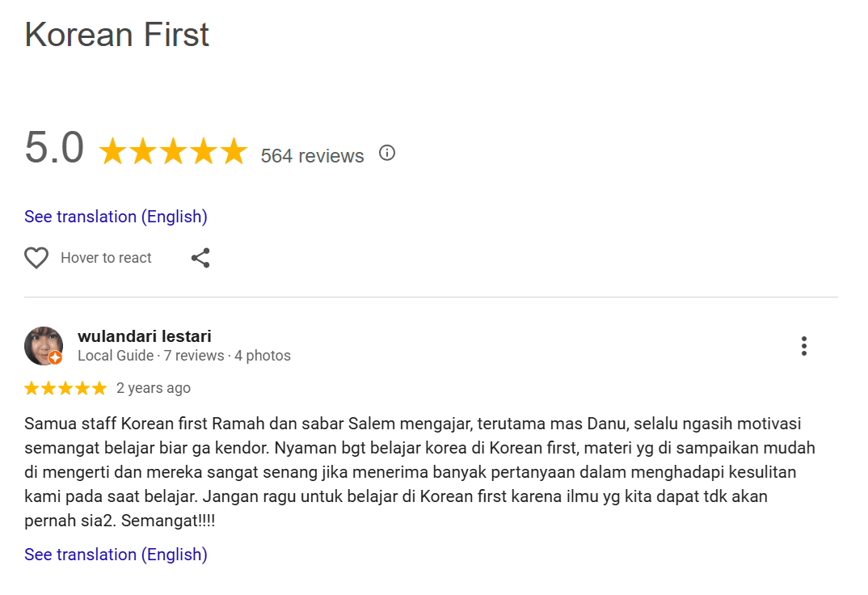Open wulandari lestari's profile picture

[42, 345]
